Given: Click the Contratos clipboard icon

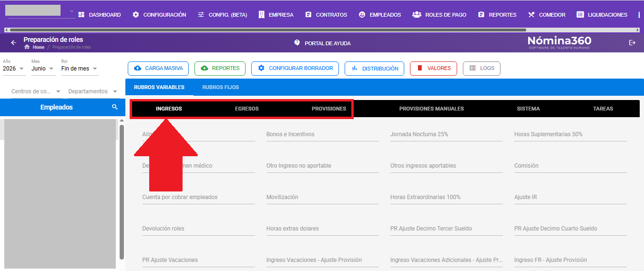Looking at the screenshot, I should click(x=308, y=15).
